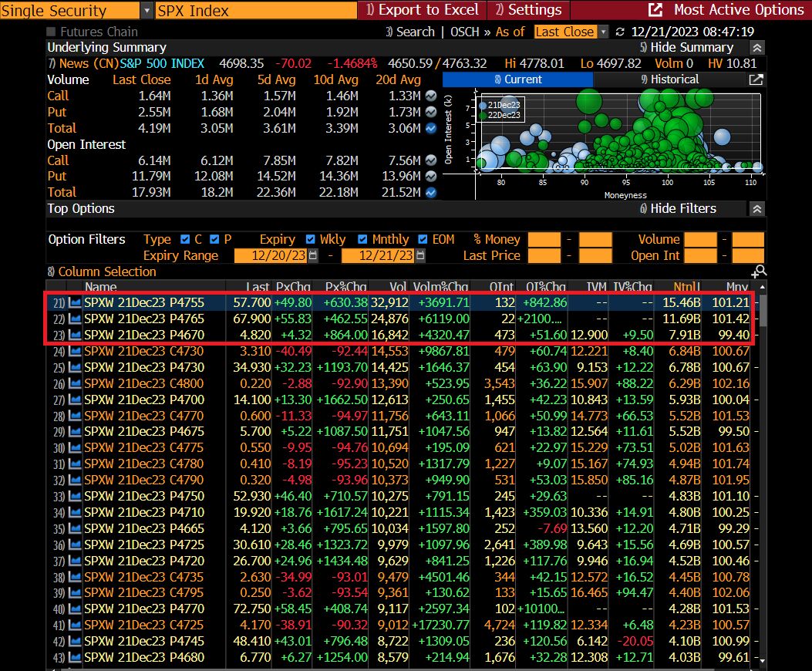Click % Money minimum input field
812x671 pixels.
pyautogui.click(x=544, y=239)
